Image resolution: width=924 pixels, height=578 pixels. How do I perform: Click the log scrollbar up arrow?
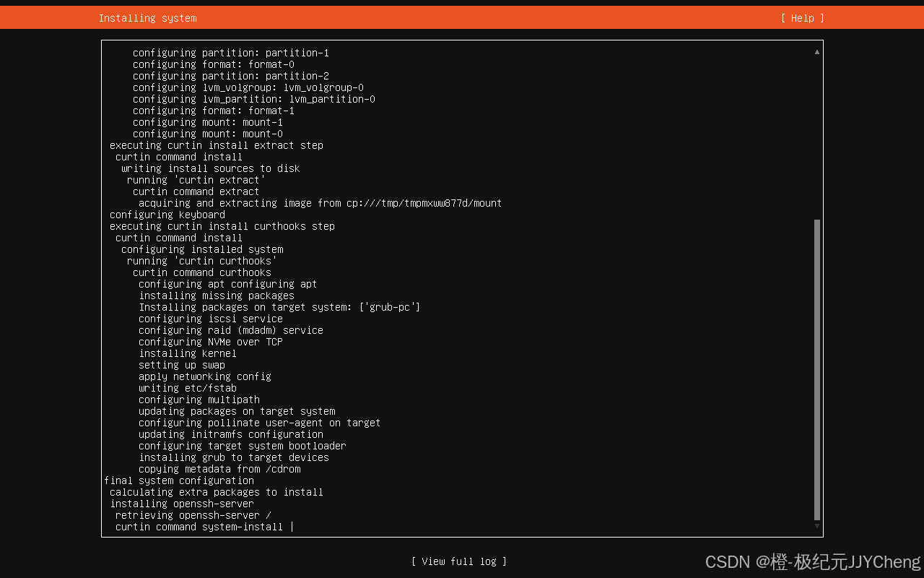[817, 52]
